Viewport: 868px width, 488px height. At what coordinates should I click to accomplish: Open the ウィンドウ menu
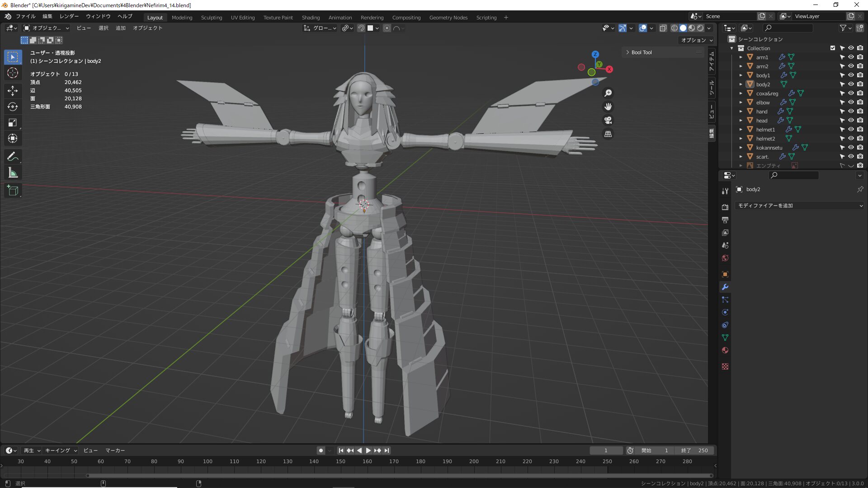[98, 16]
